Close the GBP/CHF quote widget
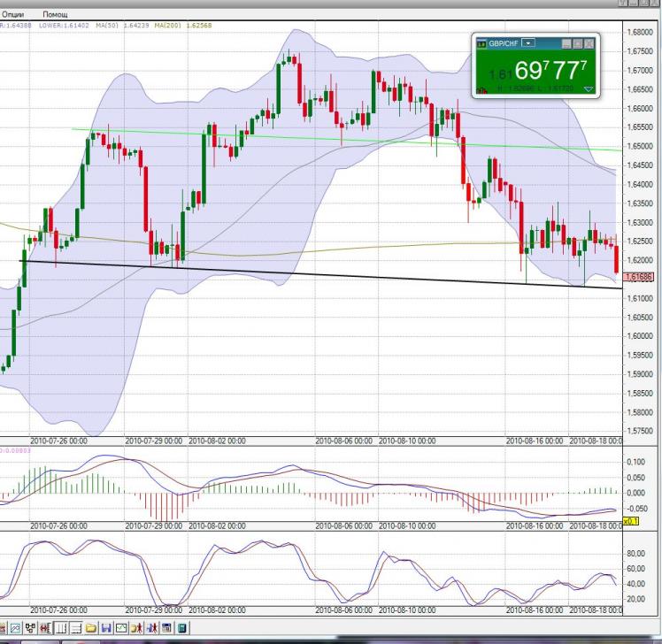Image resolution: width=662 pixels, height=644 pixels. (x=589, y=43)
